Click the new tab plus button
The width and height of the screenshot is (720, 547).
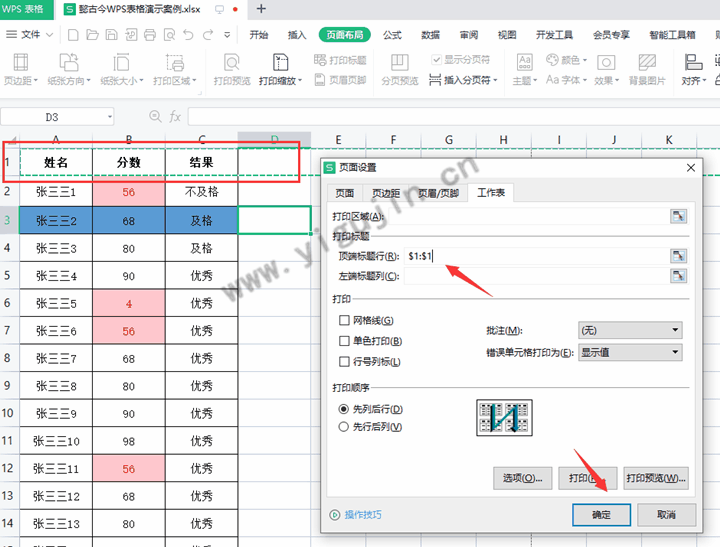[x=261, y=9]
